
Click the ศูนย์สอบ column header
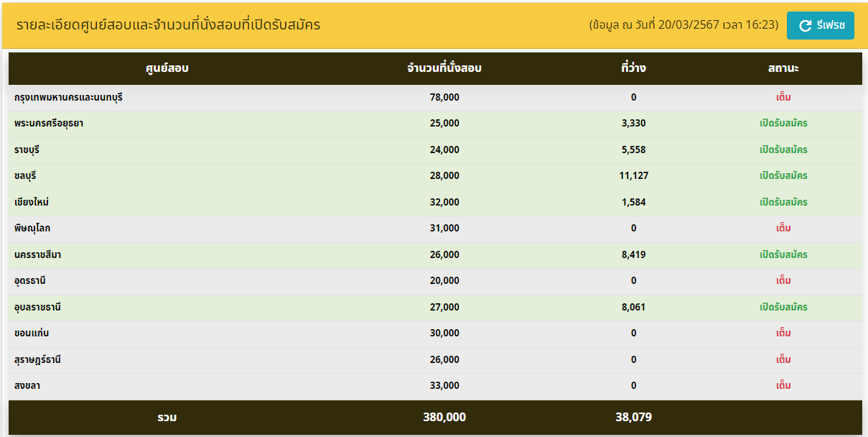click(x=167, y=68)
